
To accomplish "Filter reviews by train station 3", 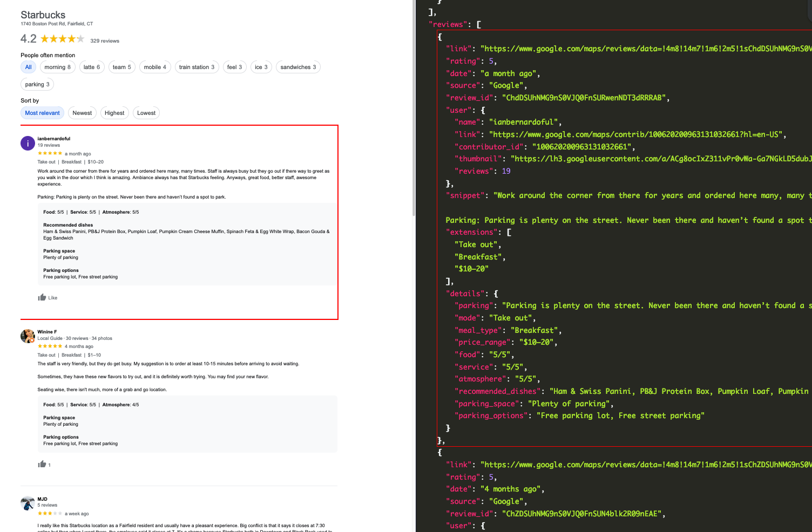I will tap(197, 67).
